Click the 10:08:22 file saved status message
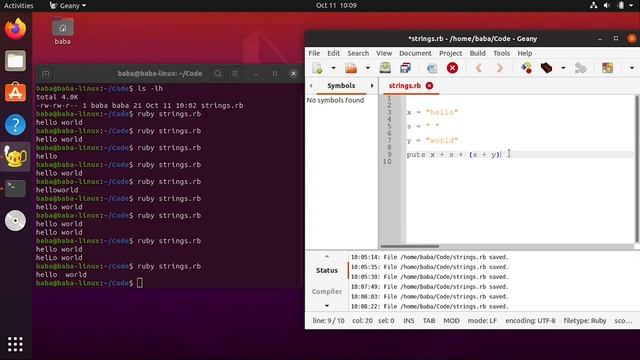Image resolution: width=640 pixels, height=360 pixels. pos(430,306)
